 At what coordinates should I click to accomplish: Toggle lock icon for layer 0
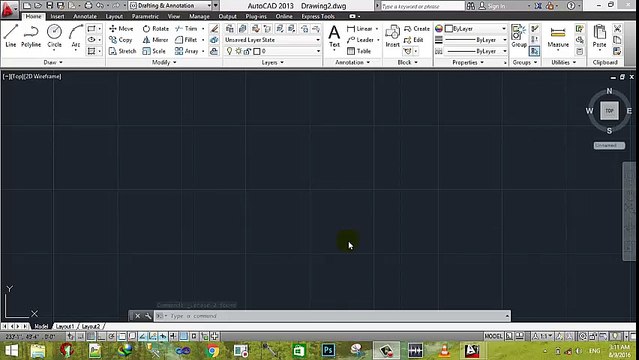tap(247, 51)
